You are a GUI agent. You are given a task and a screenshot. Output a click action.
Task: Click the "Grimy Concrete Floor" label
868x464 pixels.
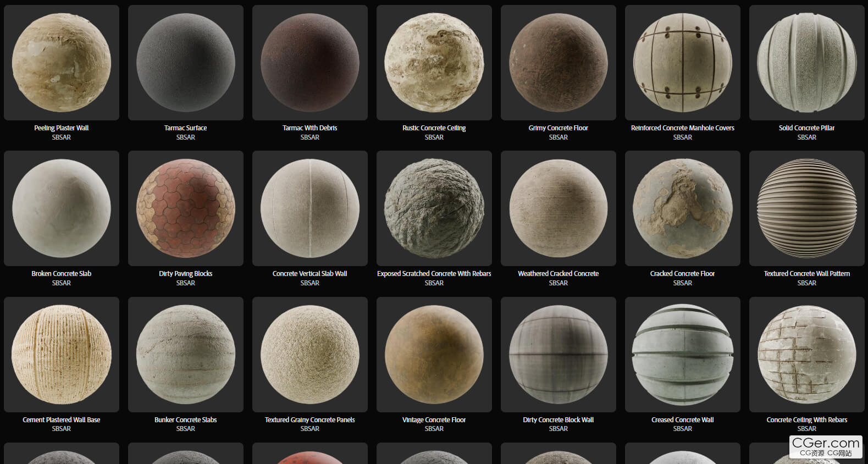tap(559, 128)
